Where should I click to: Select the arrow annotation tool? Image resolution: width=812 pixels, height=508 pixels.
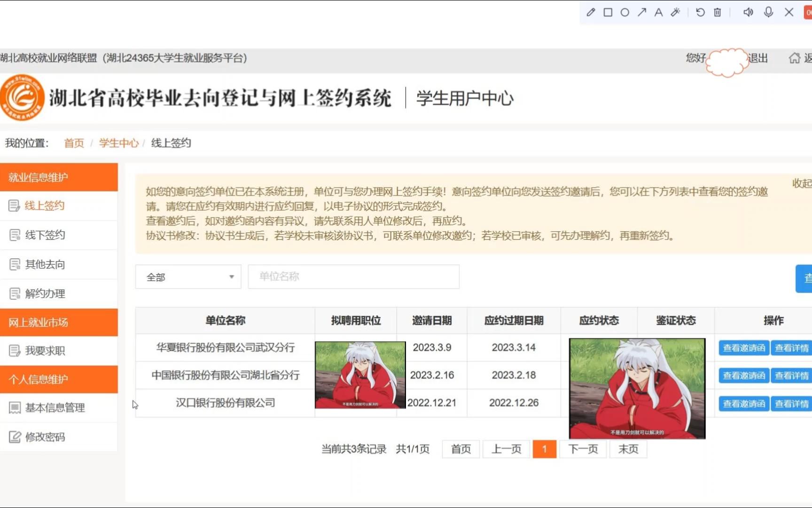point(641,12)
